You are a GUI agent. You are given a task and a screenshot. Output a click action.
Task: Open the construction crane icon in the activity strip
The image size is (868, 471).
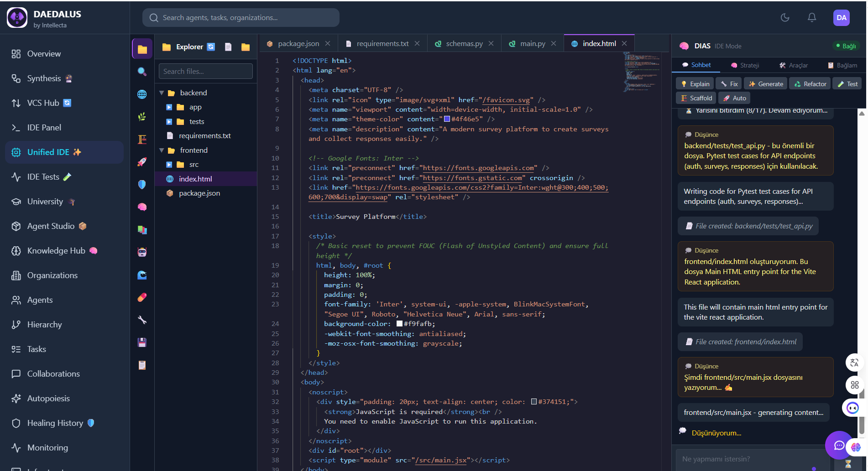coord(142,140)
